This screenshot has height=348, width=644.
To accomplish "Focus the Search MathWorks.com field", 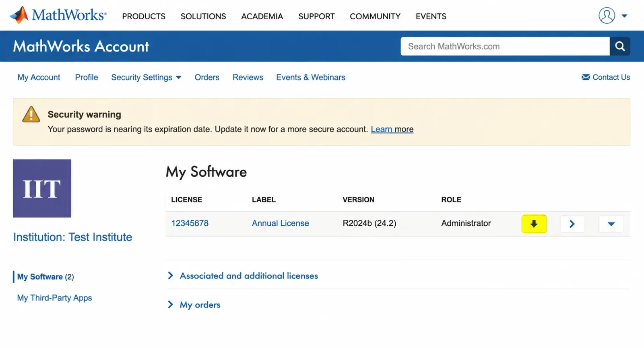I will (x=505, y=46).
